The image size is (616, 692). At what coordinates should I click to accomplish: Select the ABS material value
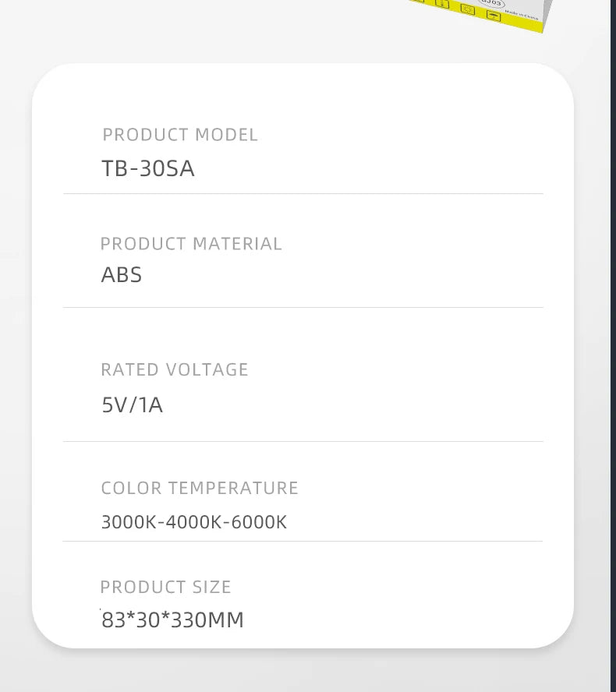pos(122,275)
